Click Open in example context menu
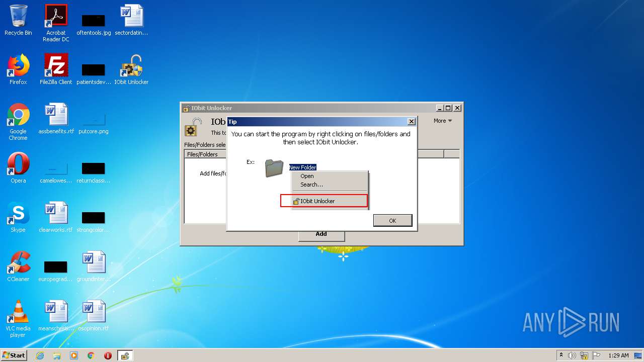 (307, 176)
